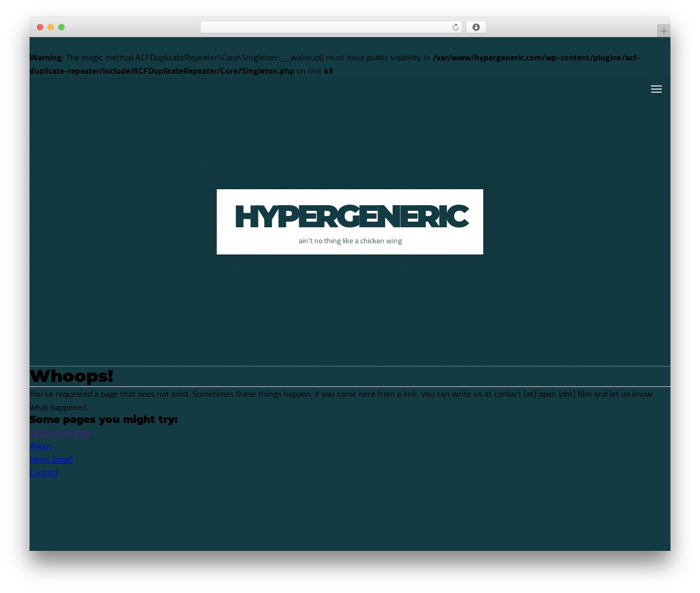Click the tagline 'ain't no thing like a chicken wing'
Screen dimensions: 700x593
pos(350,241)
